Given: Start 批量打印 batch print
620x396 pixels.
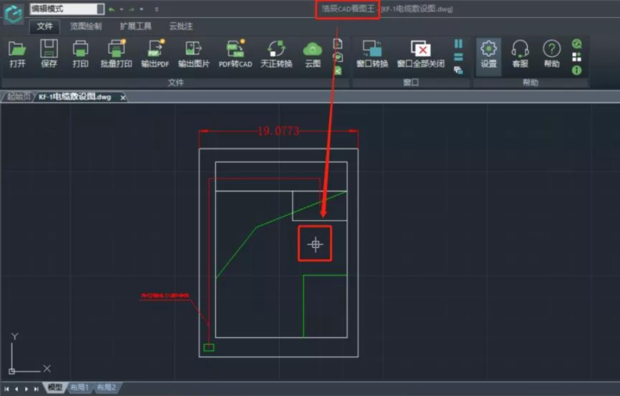Looking at the screenshot, I should (116, 54).
